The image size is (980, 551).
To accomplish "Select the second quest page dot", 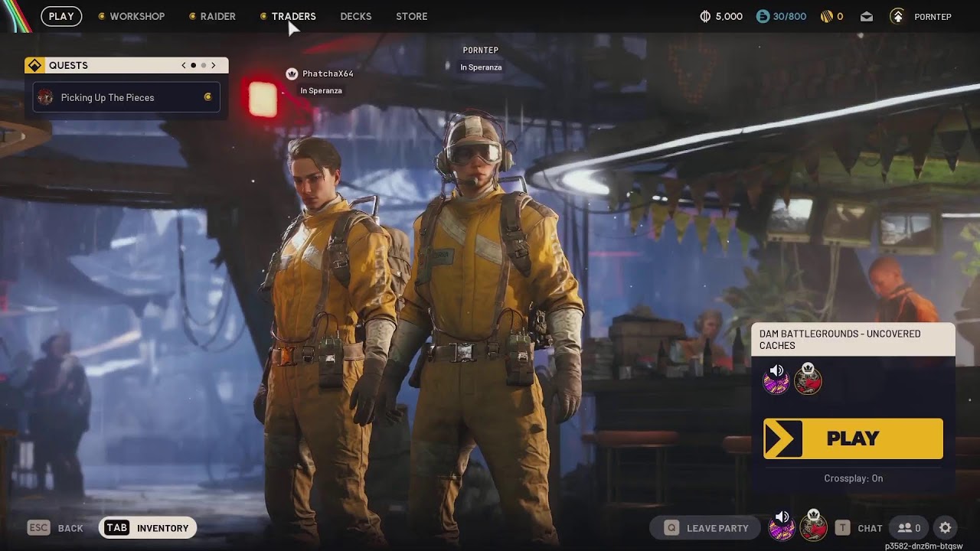I will [204, 65].
